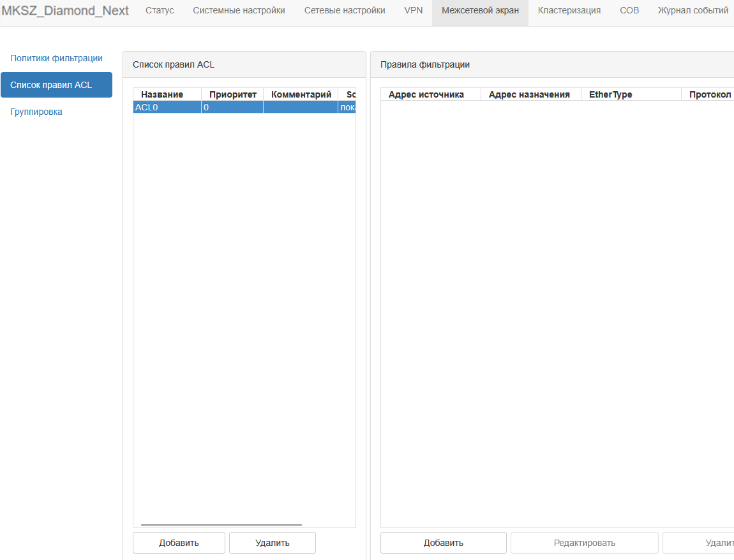This screenshot has height=560, width=734.
Task: Go to the VPN tab
Action: tap(414, 11)
